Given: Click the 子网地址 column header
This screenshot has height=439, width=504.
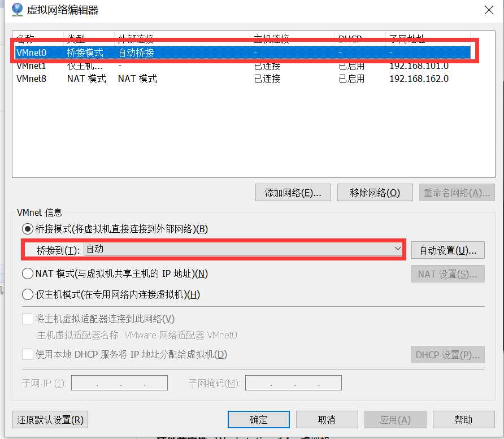Looking at the screenshot, I should tap(428, 38).
